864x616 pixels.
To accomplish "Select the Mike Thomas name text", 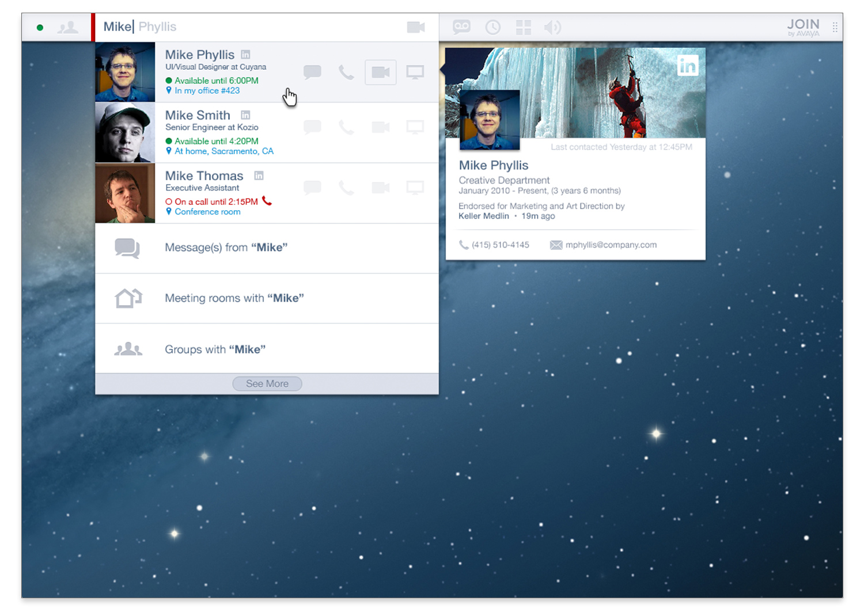I will click(204, 176).
